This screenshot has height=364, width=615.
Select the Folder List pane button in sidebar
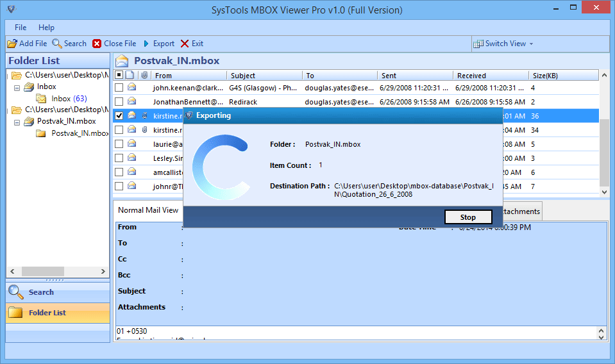click(x=58, y=313)
